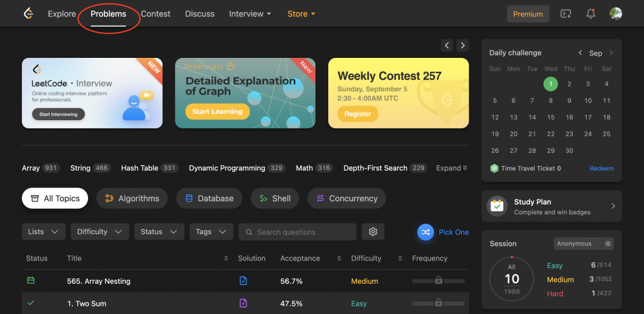Viewport: 644px width, 314px height.
Task: Register for Weekly Contest 257
Action: (x=358, y=114)
